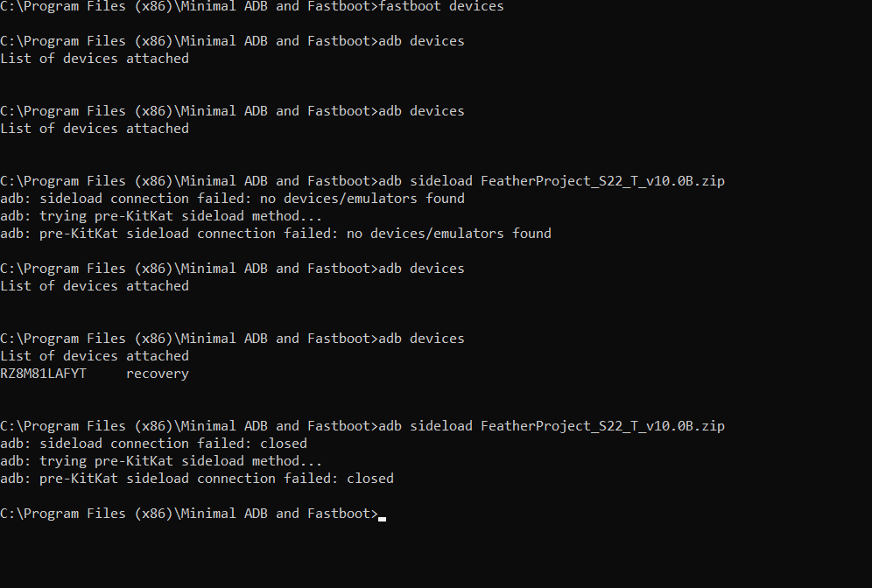Click the zip filename in last sideload command
This screenshot has height=588, width=872.
[x=602, y=426]
